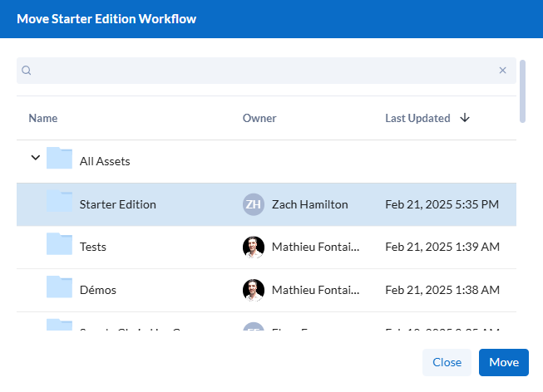Click the Tests folder icon
543x392 pixels.
(59, 245)
